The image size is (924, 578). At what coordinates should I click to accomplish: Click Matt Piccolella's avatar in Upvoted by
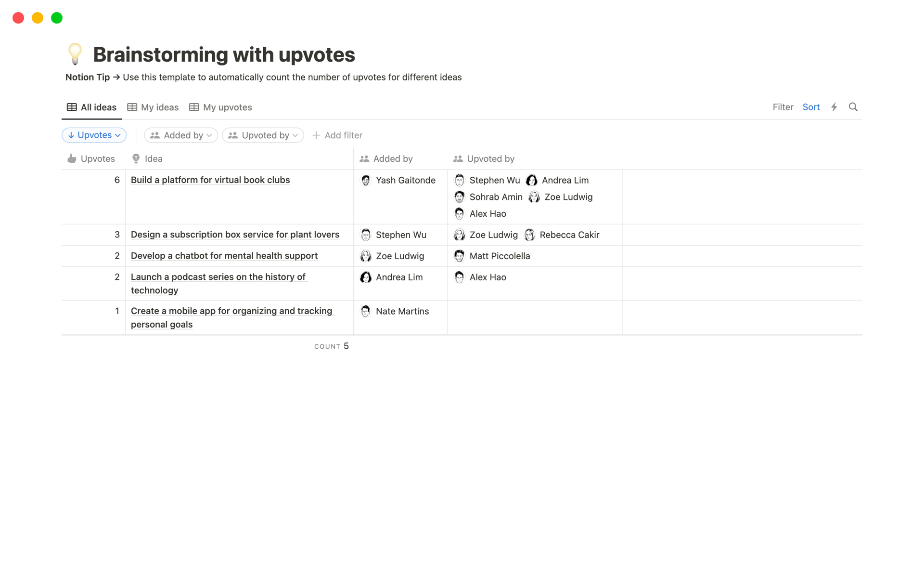[460, 256]
